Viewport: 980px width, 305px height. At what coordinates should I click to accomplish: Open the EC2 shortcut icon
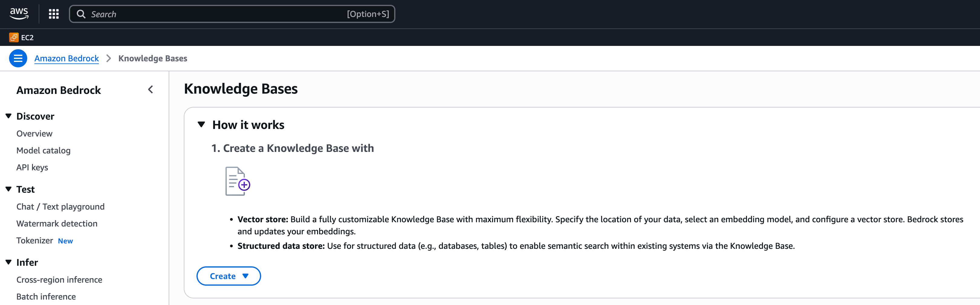(x=14, y=37)
